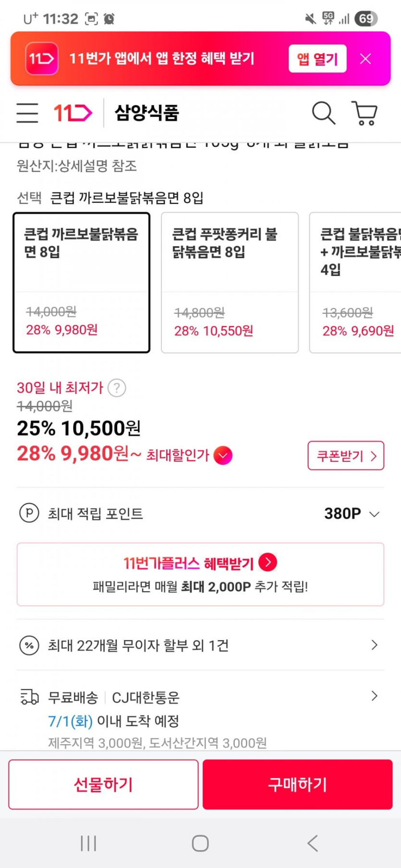Expand the 최대할인가 dropdown arrow
401x868 pixels.
pos(223,455)
